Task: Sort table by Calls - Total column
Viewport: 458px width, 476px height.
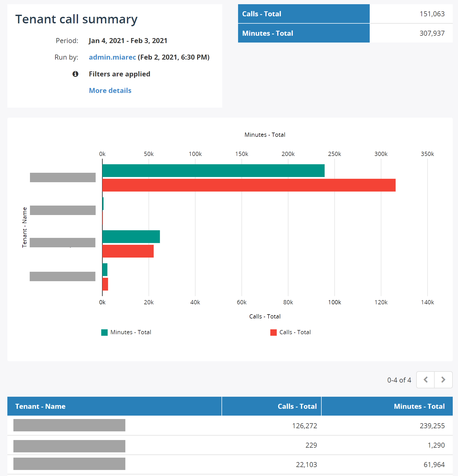Action: pos(271,406)
